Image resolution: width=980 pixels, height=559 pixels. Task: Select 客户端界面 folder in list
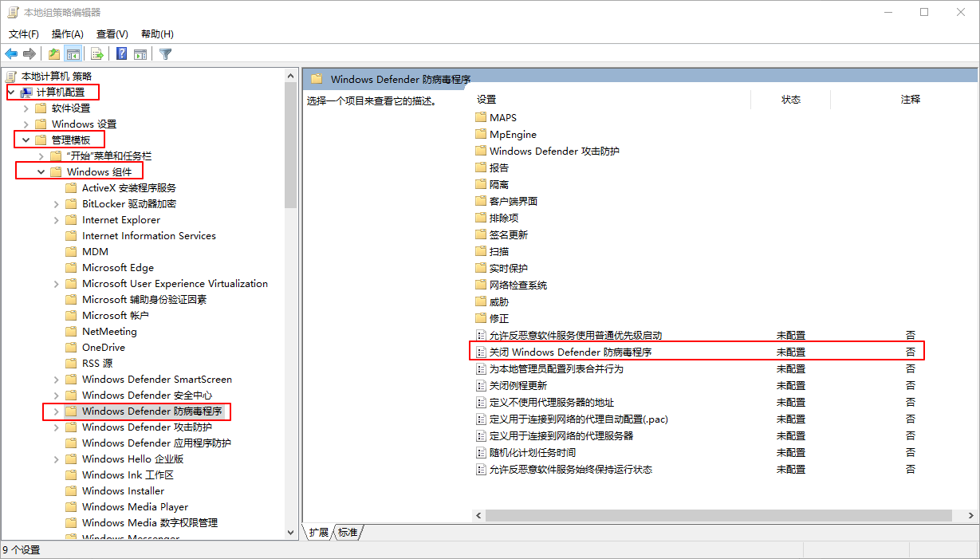pos(513,201)
